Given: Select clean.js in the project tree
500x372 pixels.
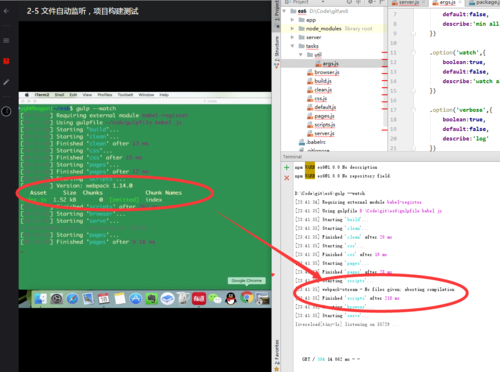Looking at the screenshot, I should pyautogui.click(x=323, y=90).
